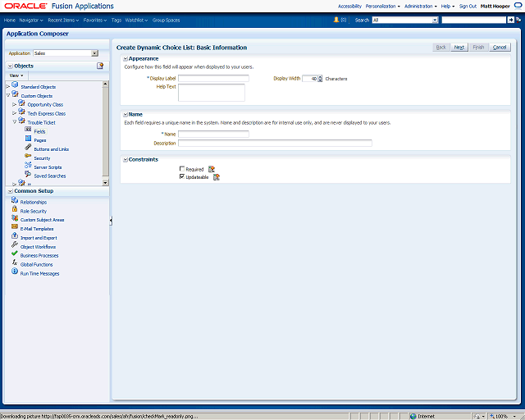Click in the Description input field
The height and width of the screenshot is (420, 525).
(275, 143)
